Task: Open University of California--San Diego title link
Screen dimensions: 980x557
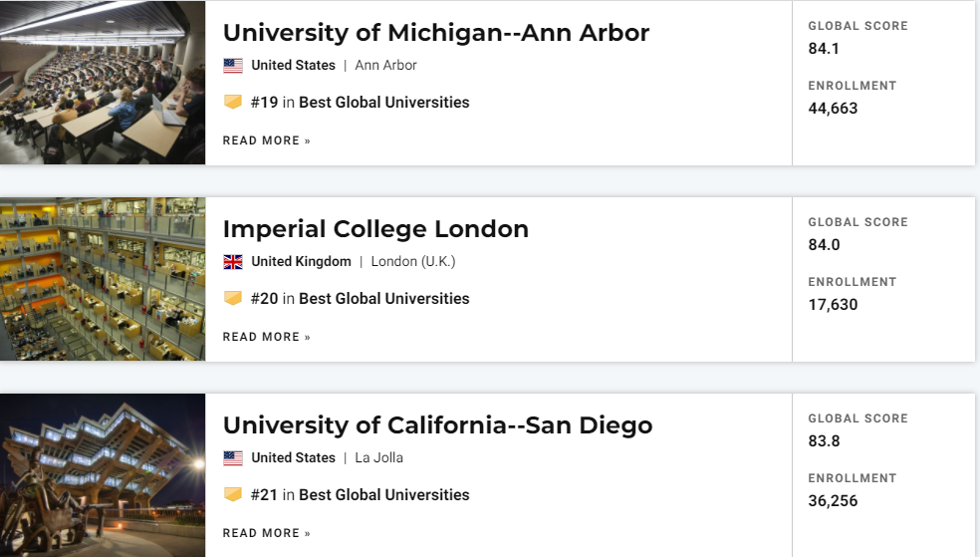Action: pyautogui.click(x=437, y=425)
